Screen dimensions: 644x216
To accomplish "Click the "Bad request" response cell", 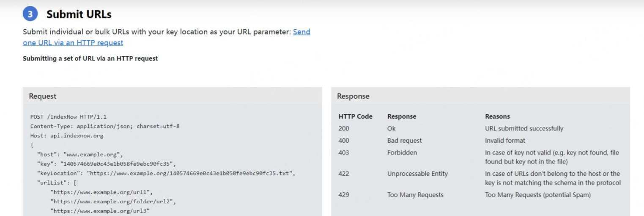I will tap(404, 141).
